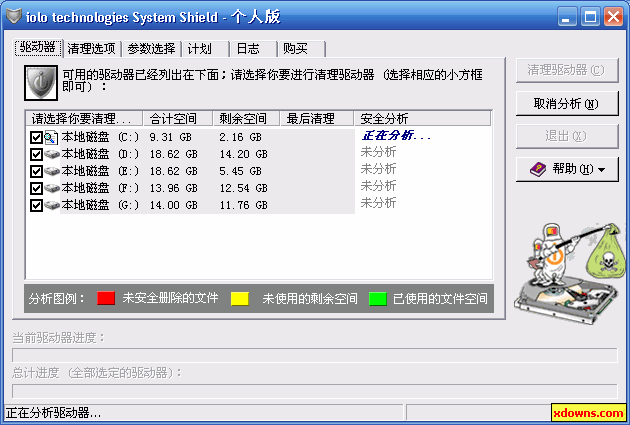Select the 本地磁盘 (E:) row label

pyautogui.click(x=100, y=171)
